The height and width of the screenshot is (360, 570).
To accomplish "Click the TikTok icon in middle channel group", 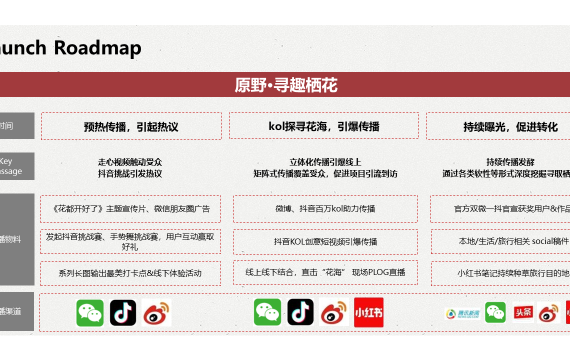I will click(300, 312).
